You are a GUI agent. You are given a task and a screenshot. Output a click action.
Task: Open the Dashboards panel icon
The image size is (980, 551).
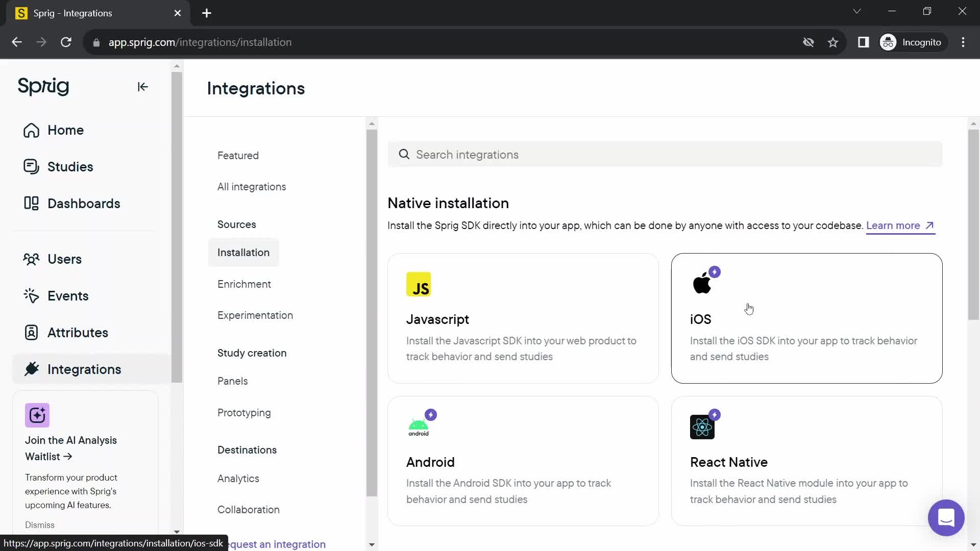(32, 203)
